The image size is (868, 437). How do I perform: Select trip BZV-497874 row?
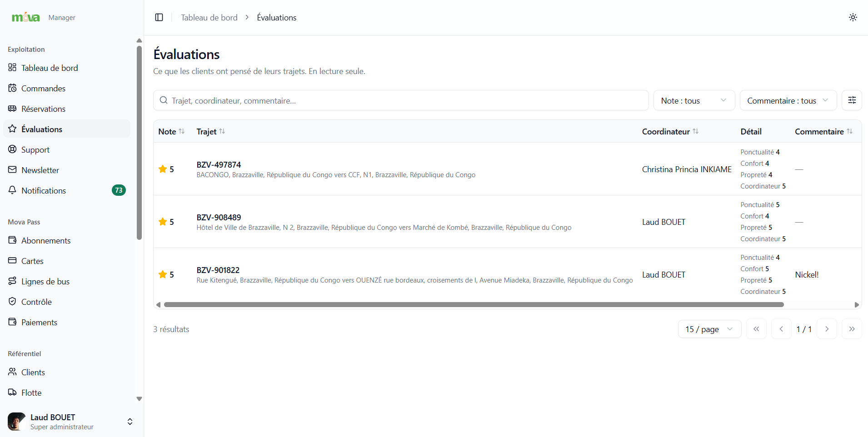[x=507, y=169]
